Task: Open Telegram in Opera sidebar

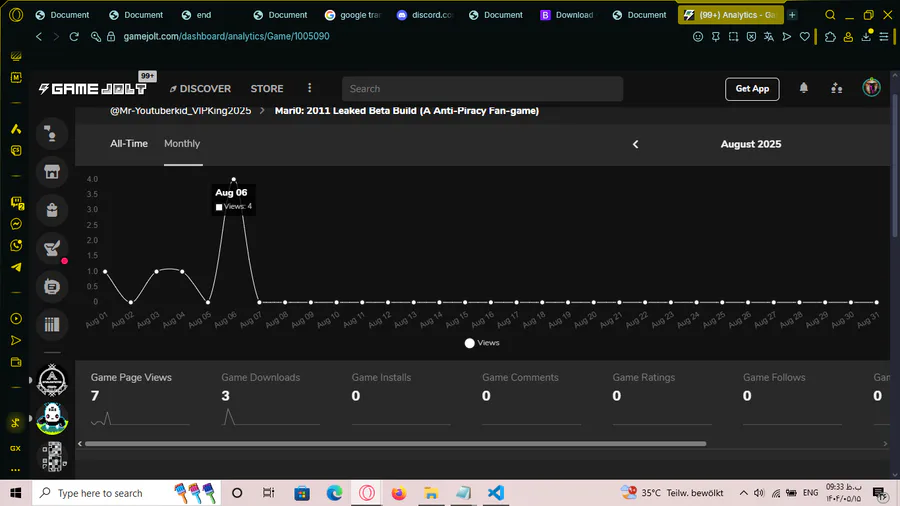Action: pyautogui.click(x=16, y=267)
